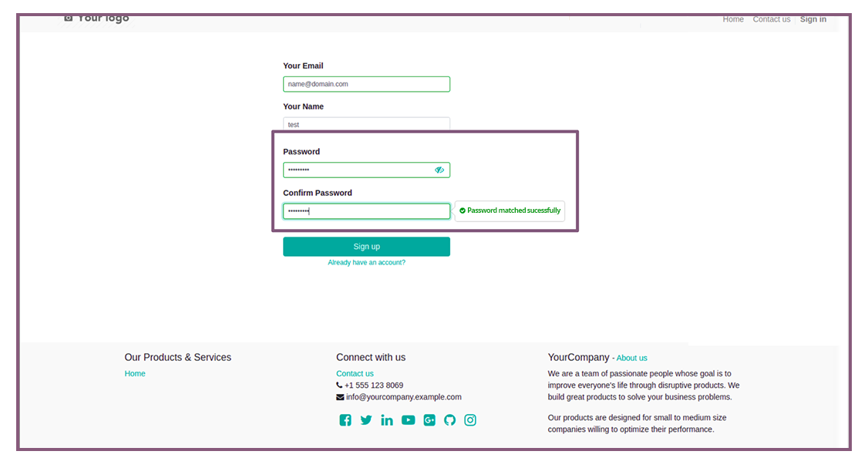Screen dimensions: 868x468
Task: Open the footer Home link
Action: 135,374
